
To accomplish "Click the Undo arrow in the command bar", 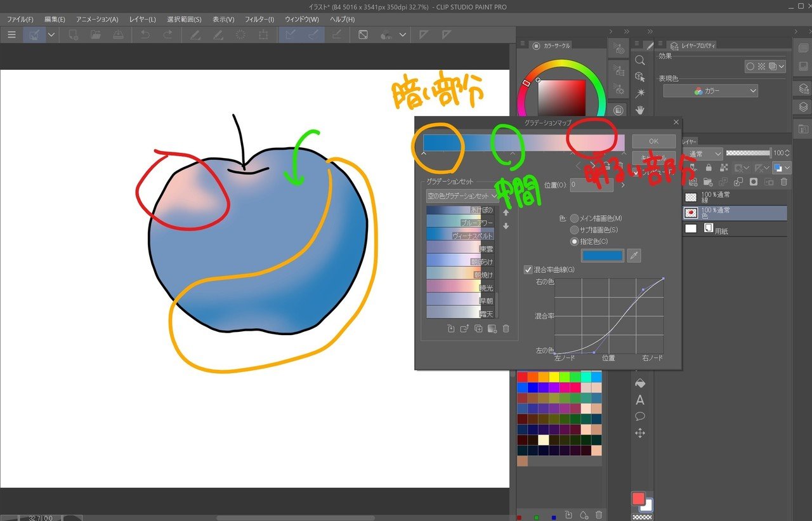I will [x=145, y=35].
